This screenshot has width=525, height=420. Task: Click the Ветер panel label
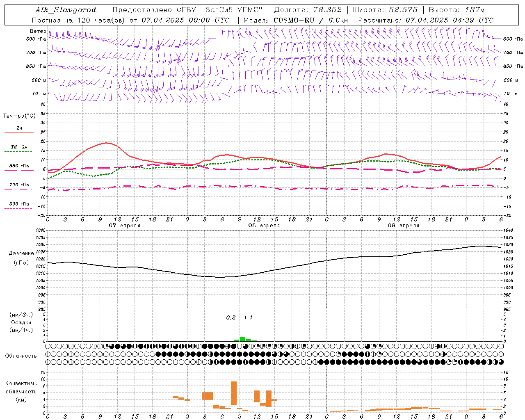(x=38, y=31)
